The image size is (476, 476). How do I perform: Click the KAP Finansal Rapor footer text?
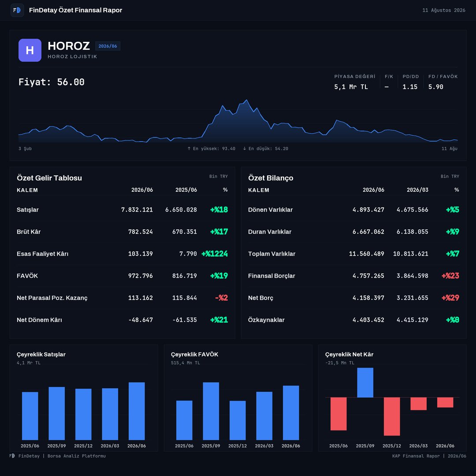tap(429, 456)
